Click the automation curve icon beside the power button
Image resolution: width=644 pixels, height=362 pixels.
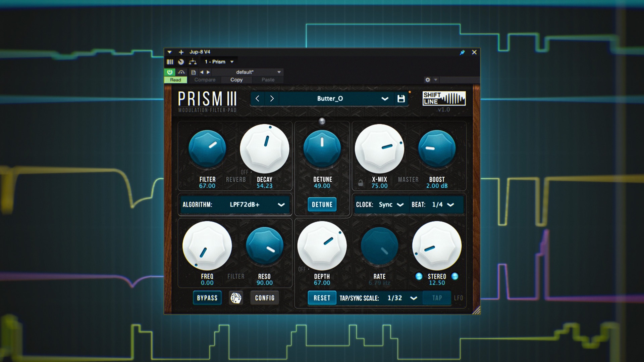coord(181,72)
